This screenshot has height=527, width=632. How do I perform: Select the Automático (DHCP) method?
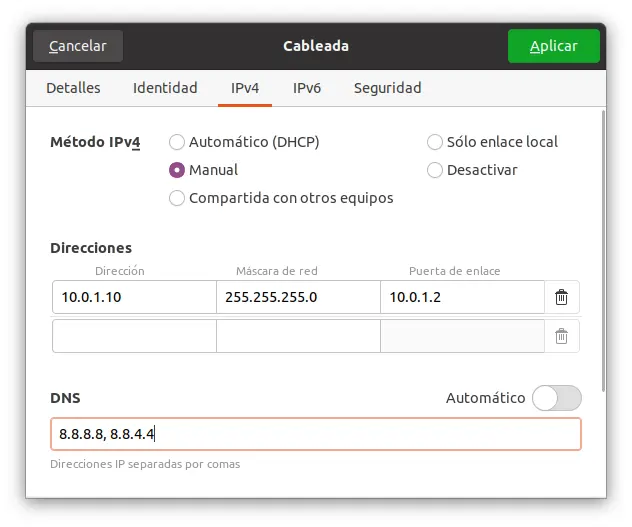coord(177,142)
